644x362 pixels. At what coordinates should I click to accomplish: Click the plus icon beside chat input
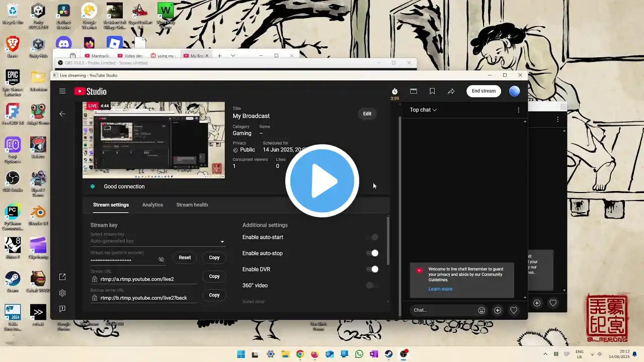point(498,310)
